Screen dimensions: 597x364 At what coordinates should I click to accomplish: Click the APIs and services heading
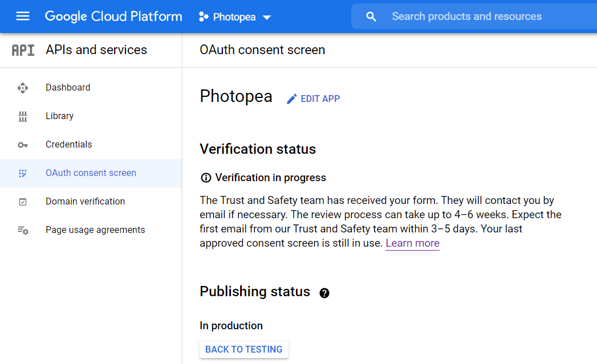[x=96, y=50]
